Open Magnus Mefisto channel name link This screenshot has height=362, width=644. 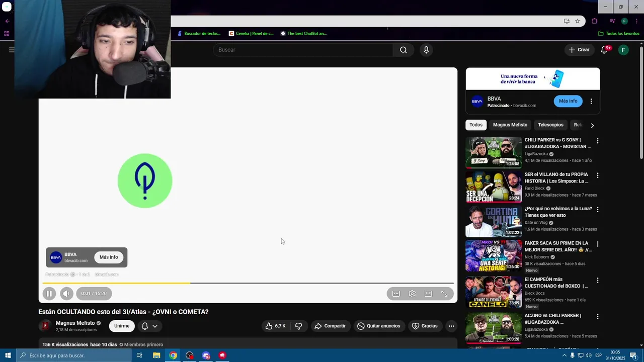point(75,323)
